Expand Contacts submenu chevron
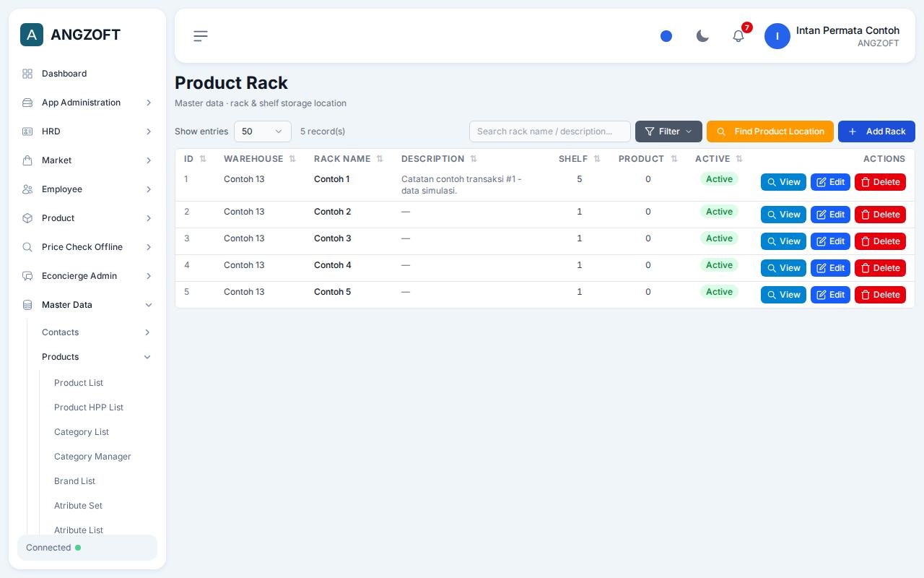Screen dimensions: 924x578 [147, 332]
